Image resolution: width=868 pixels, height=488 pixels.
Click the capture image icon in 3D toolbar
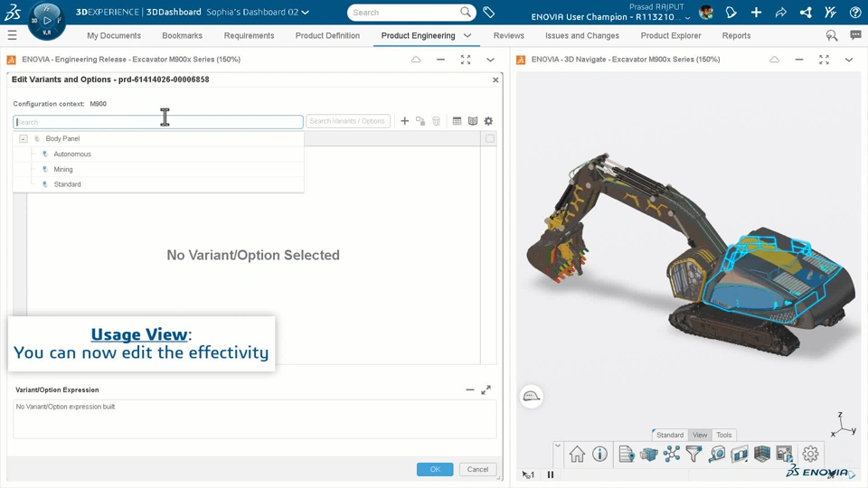(785, 455)
